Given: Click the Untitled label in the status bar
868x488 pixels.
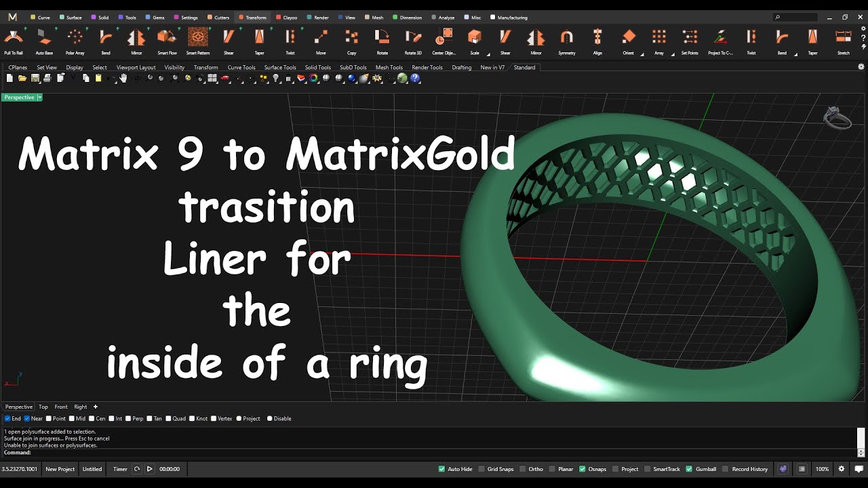Looking at the screenshot, I should 92,469.
